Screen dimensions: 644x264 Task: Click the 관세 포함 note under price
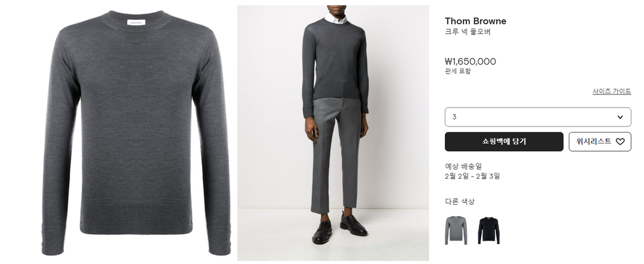pyautogui.click(x=457, y=71)
